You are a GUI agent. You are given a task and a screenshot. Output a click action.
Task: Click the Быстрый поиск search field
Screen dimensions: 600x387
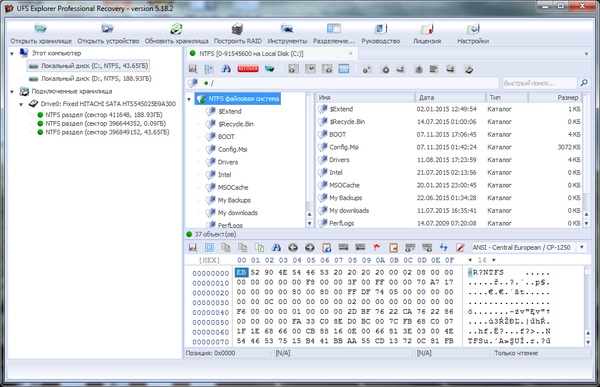pos(539,83)
